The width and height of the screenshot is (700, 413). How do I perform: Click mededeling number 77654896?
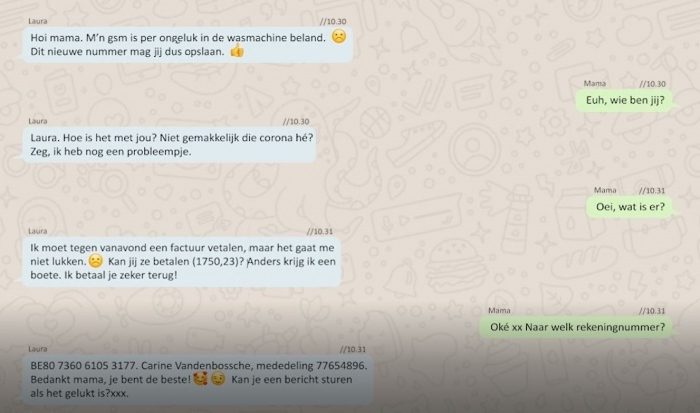tap(341, 366)
